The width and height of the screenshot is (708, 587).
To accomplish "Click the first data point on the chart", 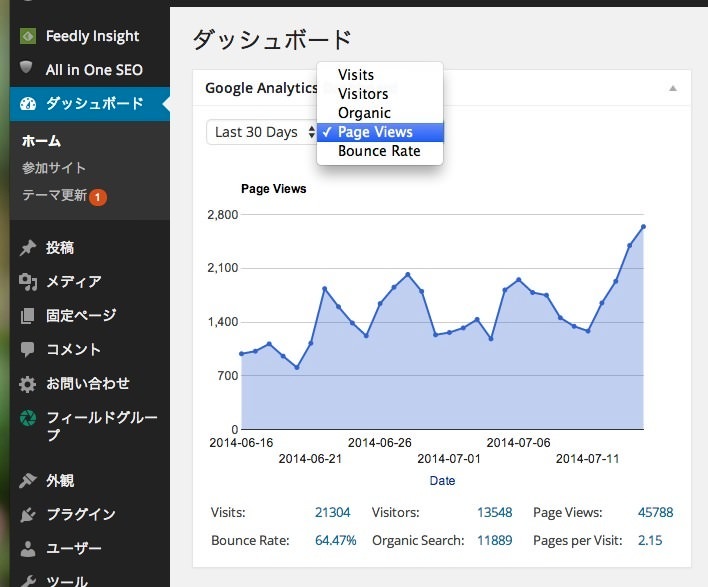I will pyautogui.click(x=242, y=354).
